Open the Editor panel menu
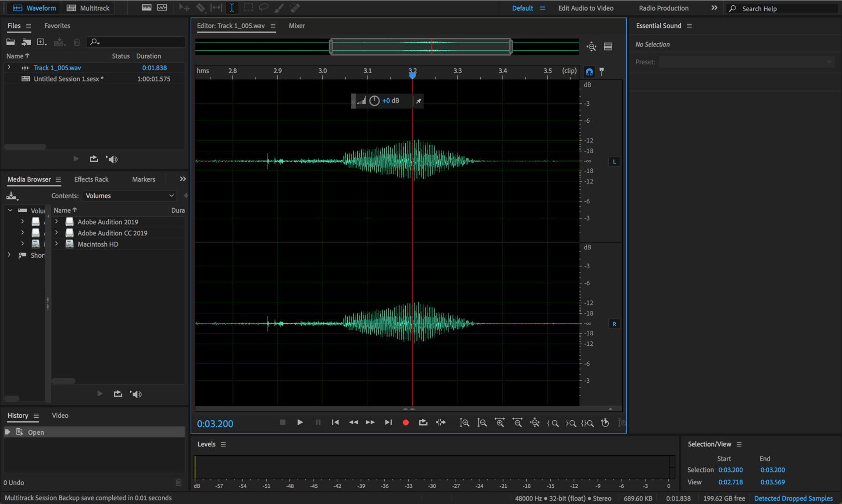842x504 pixels. click(x=273, y=26)
